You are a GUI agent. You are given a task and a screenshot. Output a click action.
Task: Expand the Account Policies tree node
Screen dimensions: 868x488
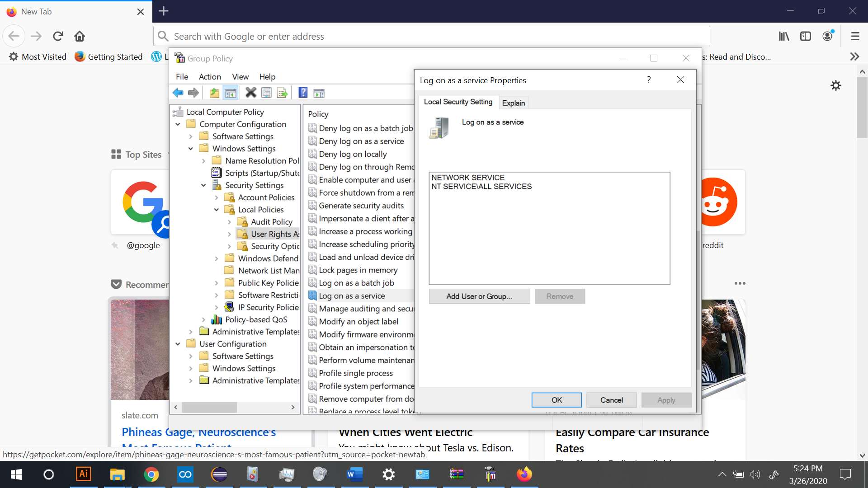tap(217, 197)
